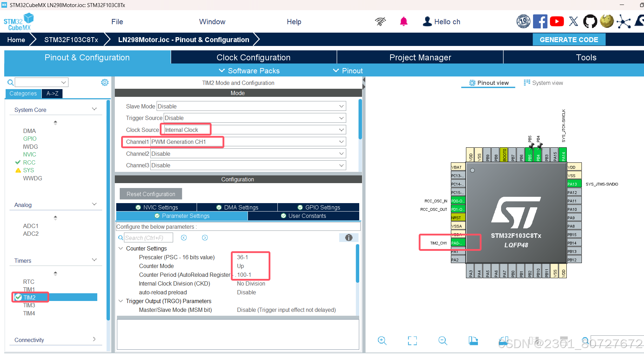The width and height of the screenshot is (644, 355).
Task: Zoom out on the pinout view
Action: click(443, 340)
